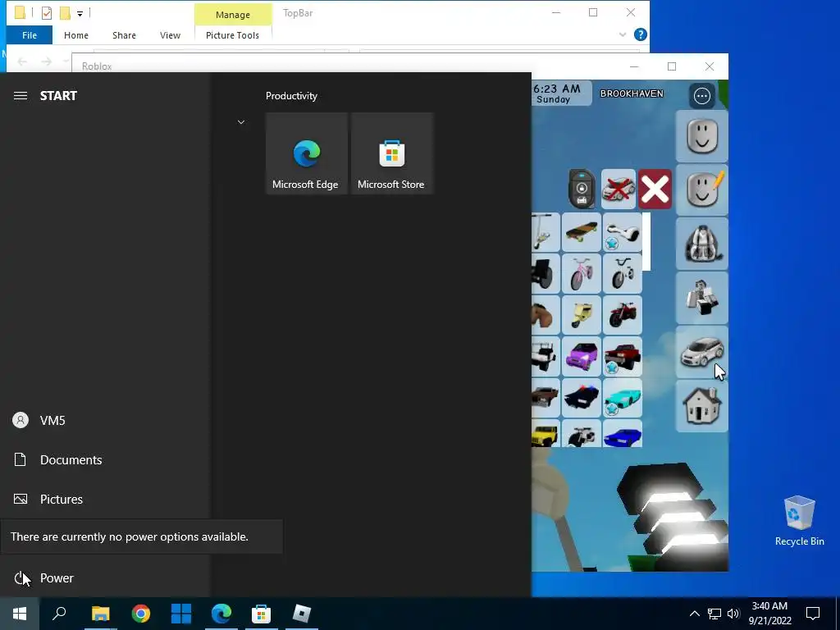Open the backpack inventory in Roblox
The width and height of the screenshot is (840, 630).
[702, 244]
